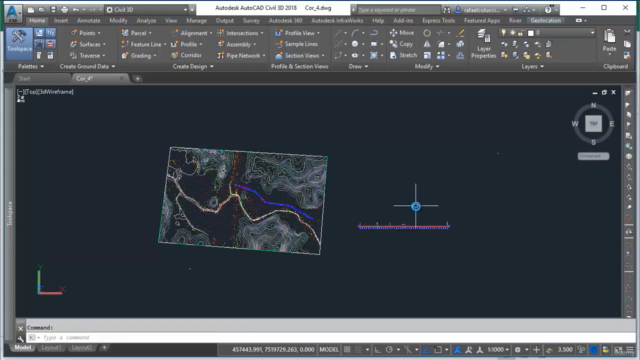Click the Move button
Image resolution: width=640 pixels, height=360 pixels.
[402, 33]
